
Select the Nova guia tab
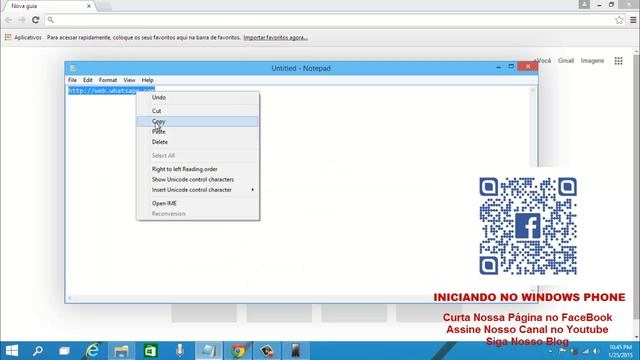(x=48, y=6)
